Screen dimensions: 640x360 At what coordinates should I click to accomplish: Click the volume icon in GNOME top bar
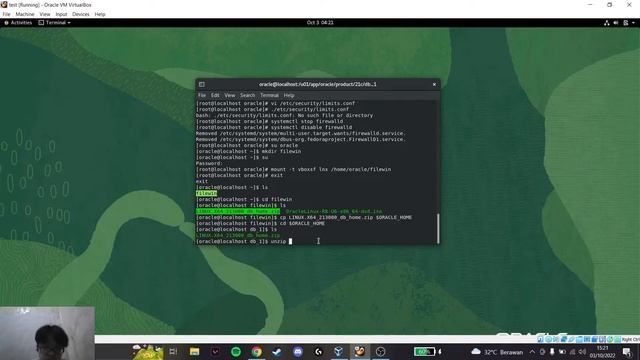pos(616,23)
